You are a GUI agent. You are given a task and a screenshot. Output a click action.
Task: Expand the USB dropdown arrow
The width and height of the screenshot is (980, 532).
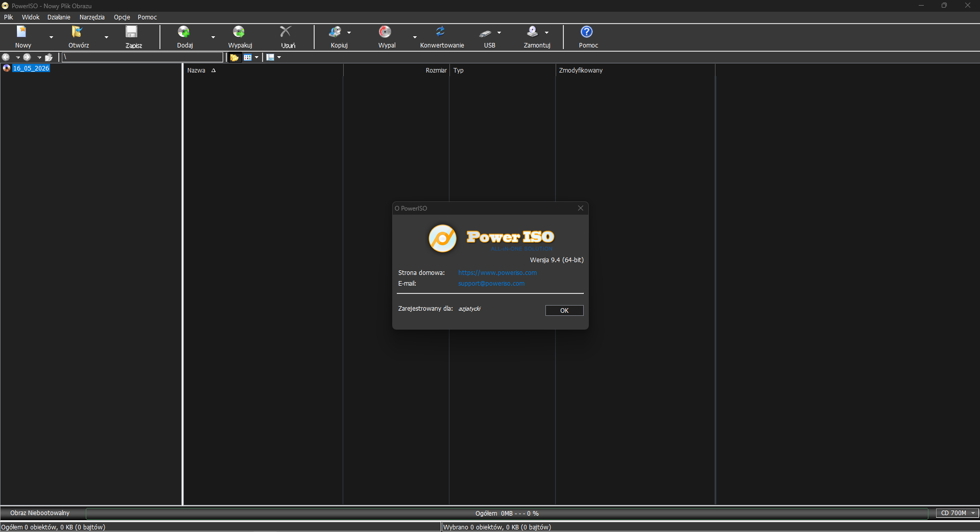[x=499, y=33]
